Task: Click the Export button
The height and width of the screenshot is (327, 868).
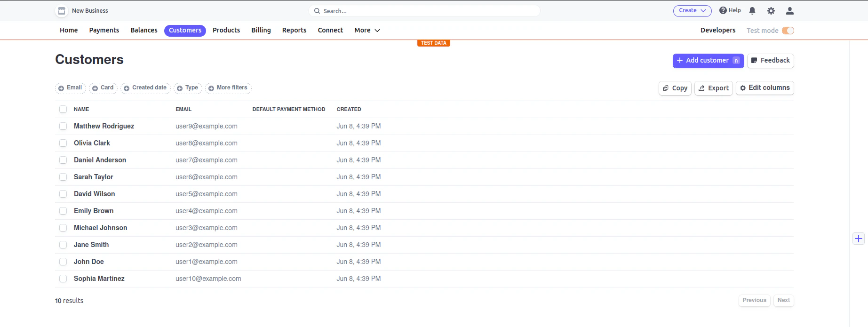Action: tap(714, 88)
